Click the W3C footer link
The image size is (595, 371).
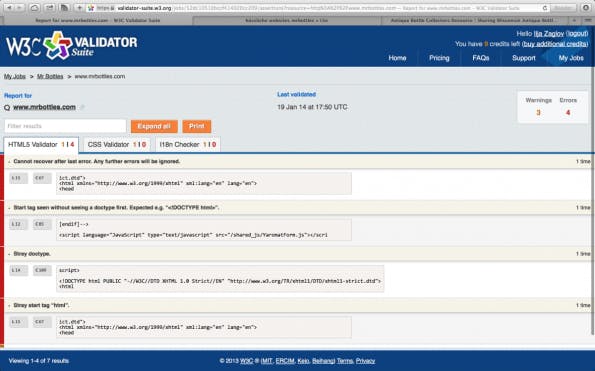pyautogui.click(x=246, y=361)
